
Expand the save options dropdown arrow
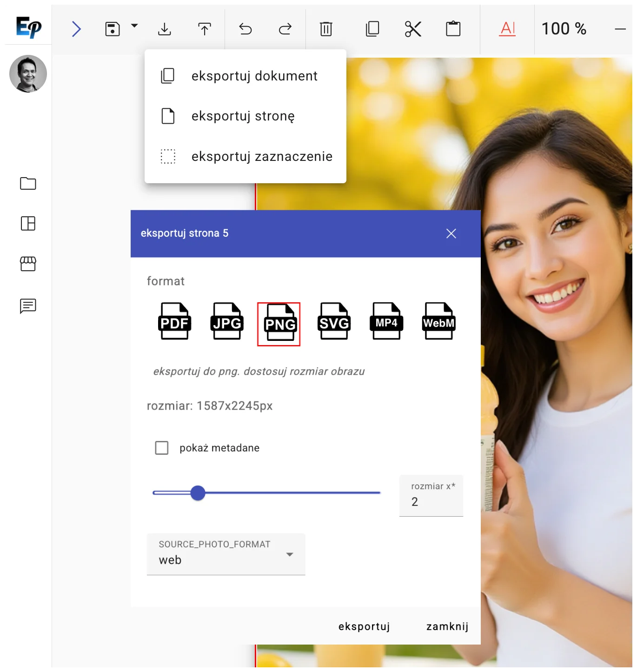[134, 26]
